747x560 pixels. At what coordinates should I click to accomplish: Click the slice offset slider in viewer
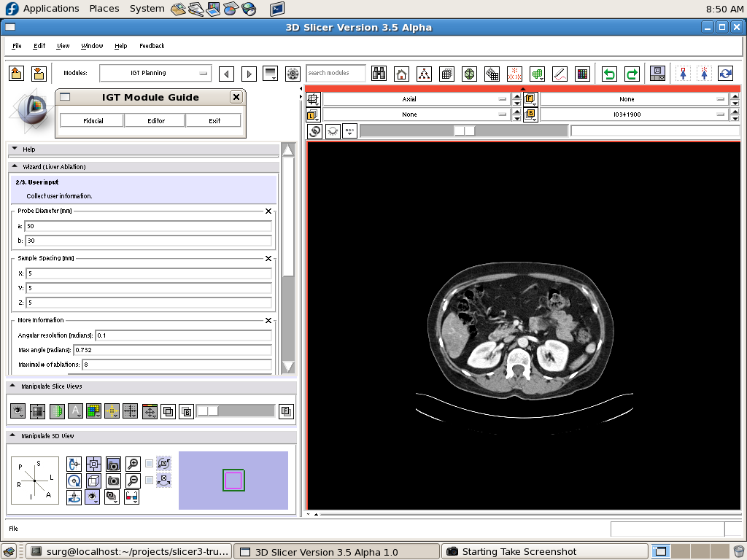(x=464, y=131)
